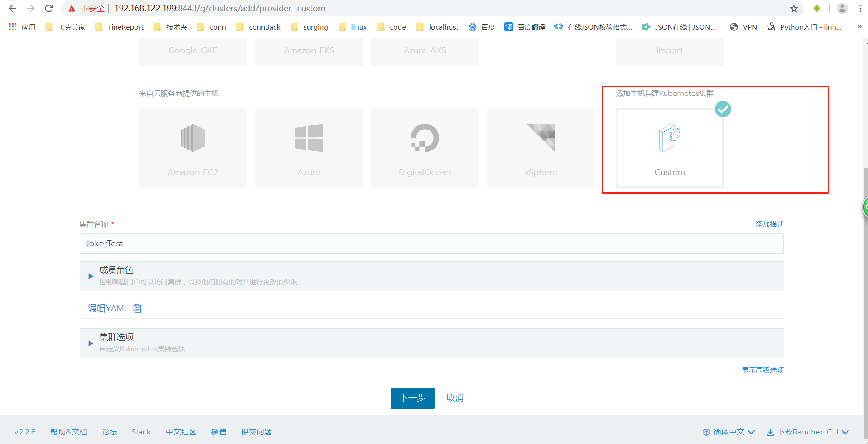
Task: Choose the DigitalOcean provider
Action: coord(424,148)
